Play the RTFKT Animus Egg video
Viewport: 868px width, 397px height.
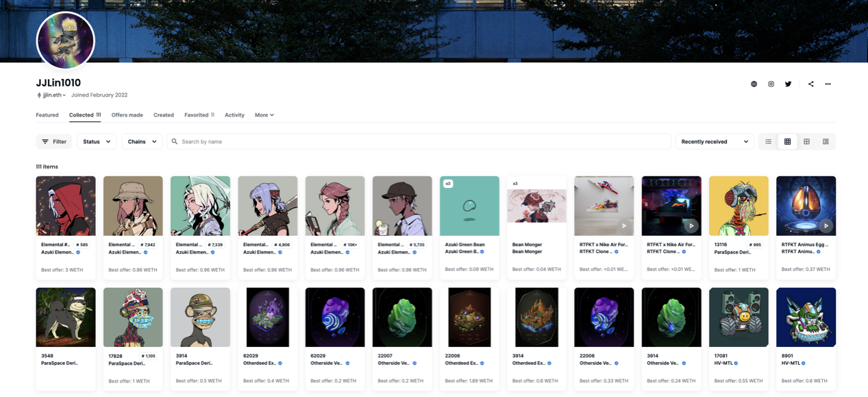826,226
